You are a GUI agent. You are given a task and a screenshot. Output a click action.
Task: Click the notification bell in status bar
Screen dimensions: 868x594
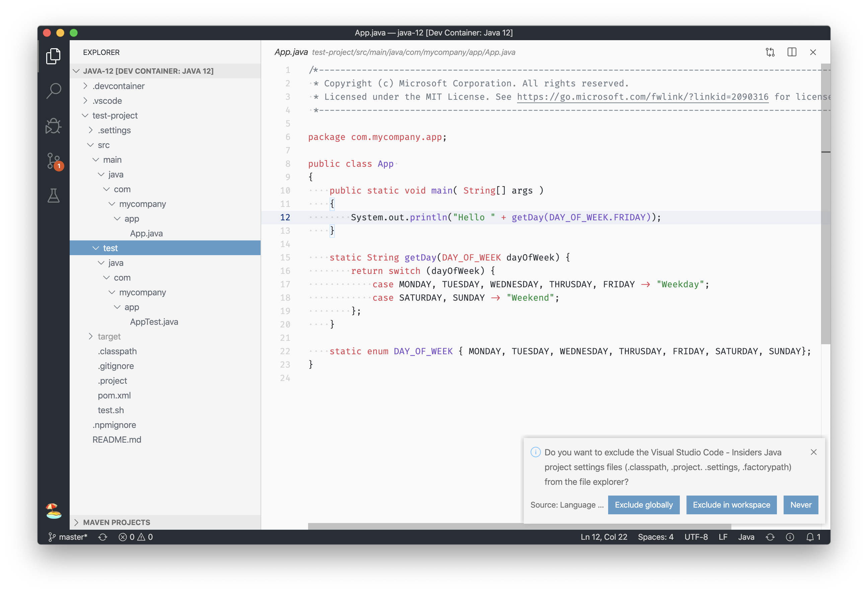tap(810, 537)
